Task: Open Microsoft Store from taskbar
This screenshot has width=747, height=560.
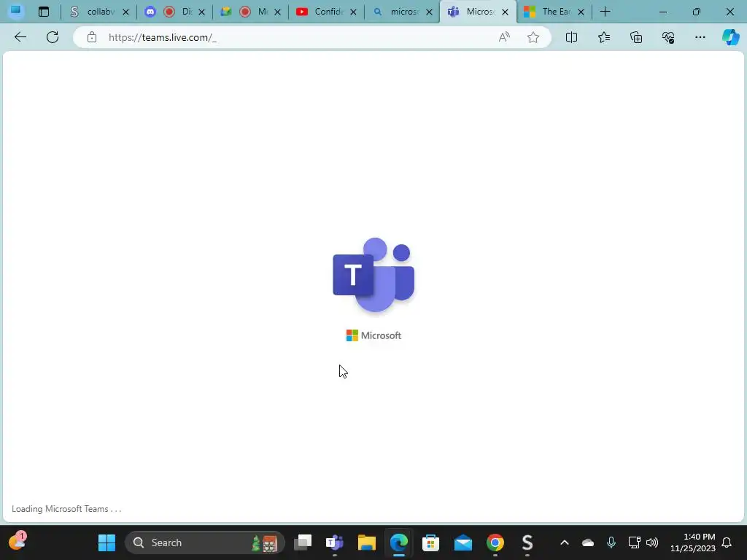Action: tap(430, 542)
